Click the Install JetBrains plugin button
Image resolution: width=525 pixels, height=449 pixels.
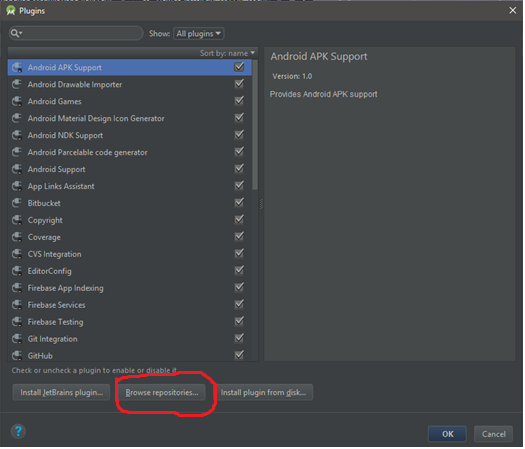click(61, 393)
